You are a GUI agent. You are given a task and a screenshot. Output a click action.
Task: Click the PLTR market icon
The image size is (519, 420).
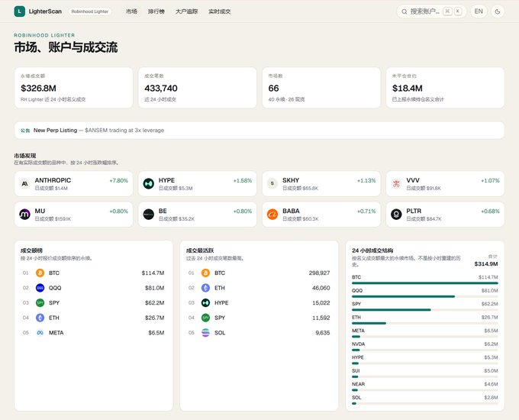pyautogui.click(x=396, y=215)
